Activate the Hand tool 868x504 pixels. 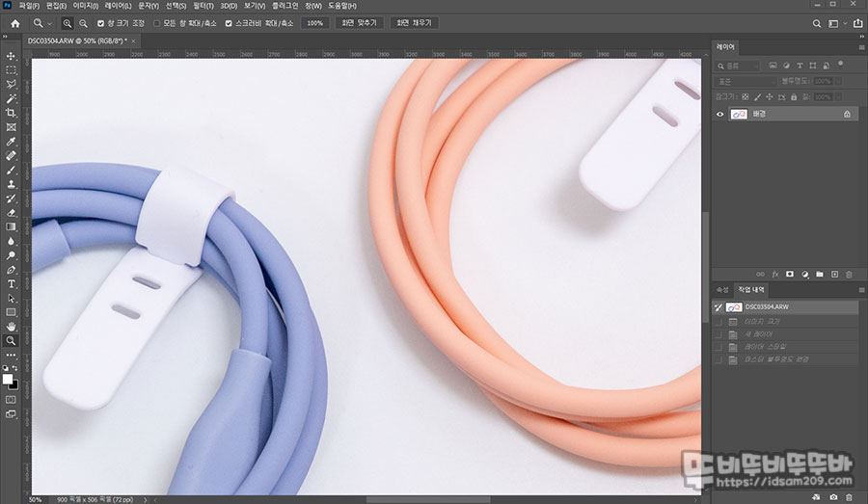[11, 327]
